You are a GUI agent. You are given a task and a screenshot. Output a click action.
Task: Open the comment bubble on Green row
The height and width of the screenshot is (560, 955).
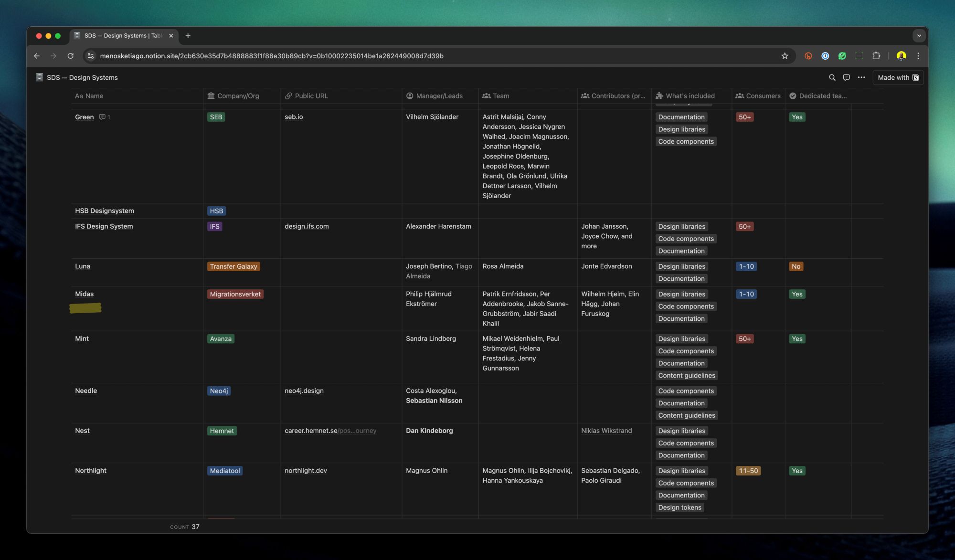[105, 117]
